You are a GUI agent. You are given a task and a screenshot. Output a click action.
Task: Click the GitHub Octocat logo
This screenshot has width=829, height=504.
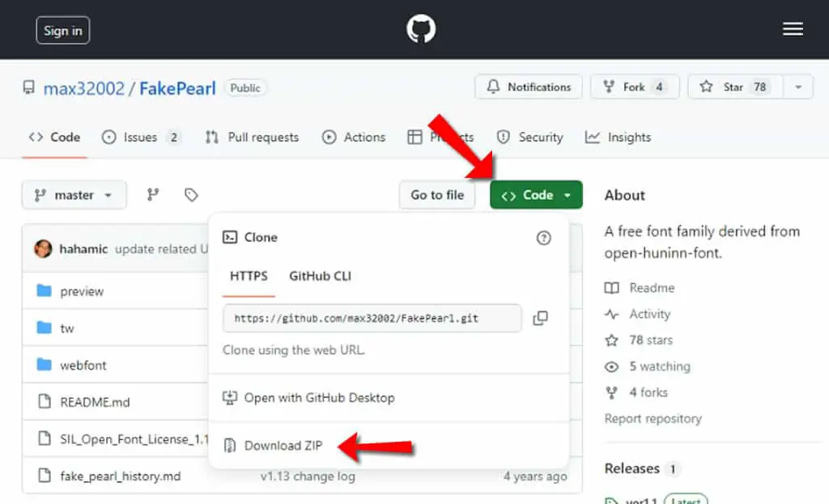(x=421, y=29)
